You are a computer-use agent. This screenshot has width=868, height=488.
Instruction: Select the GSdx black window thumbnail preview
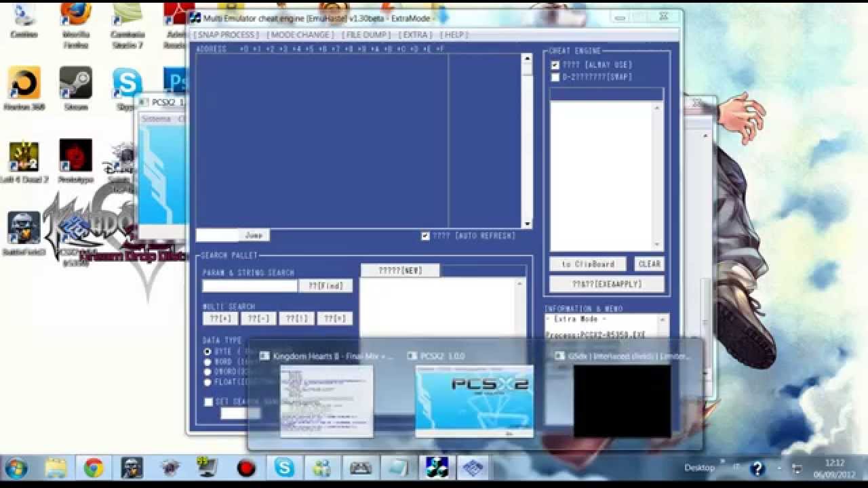(623, 401)
